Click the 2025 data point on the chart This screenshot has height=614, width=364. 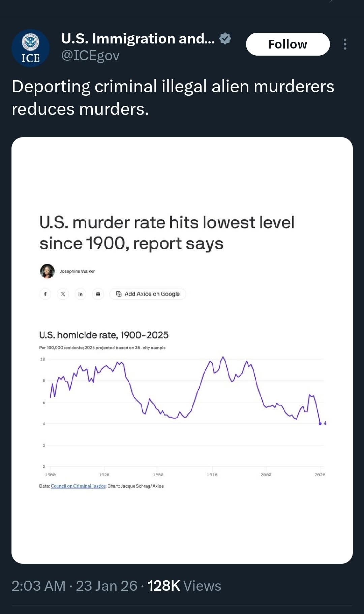pyautogui.click(x=320, y=423)
